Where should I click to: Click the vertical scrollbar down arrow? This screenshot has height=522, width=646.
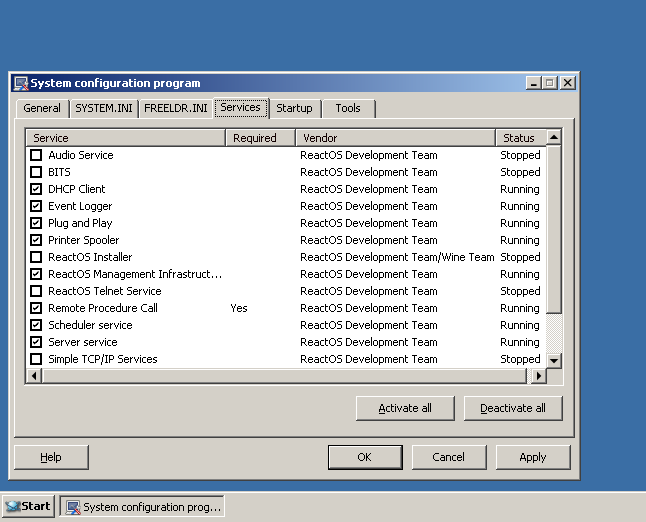(x=554, y=361)
